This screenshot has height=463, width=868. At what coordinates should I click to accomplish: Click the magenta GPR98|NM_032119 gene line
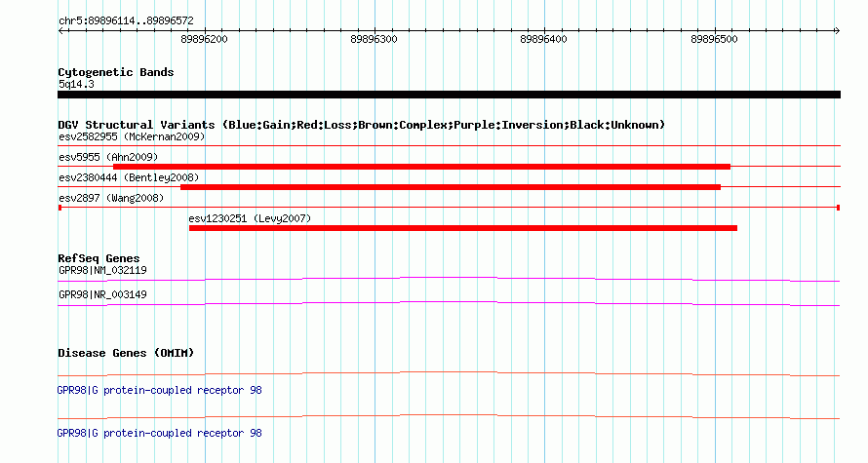click(449, 280)
